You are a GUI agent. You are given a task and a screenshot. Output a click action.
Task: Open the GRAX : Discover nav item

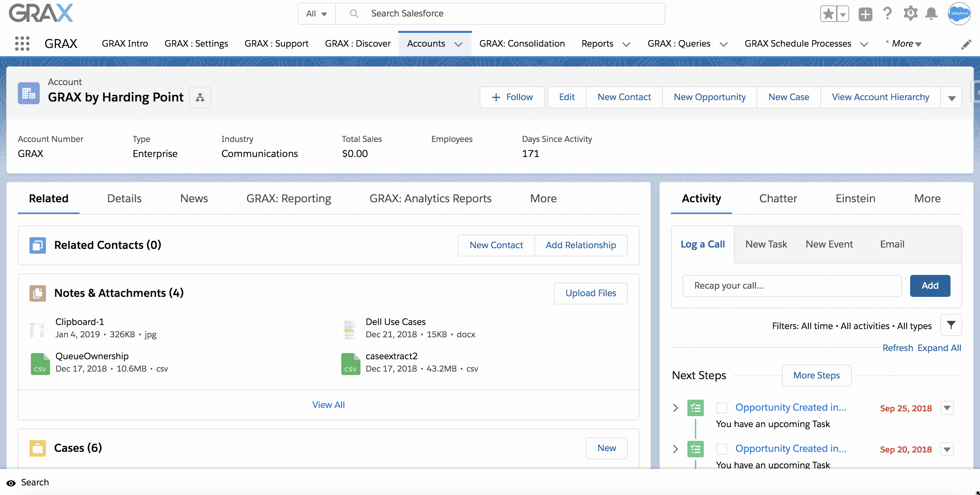(x=358, y=44)
